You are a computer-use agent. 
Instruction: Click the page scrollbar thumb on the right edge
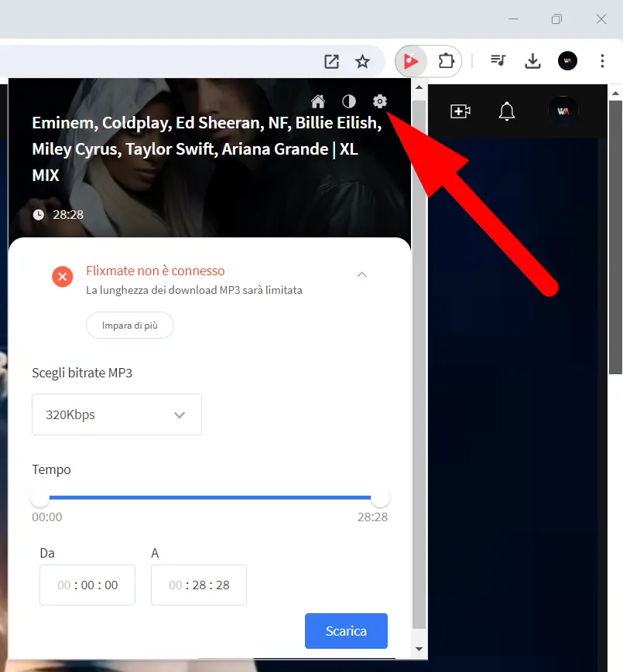(x=615, y=237)
